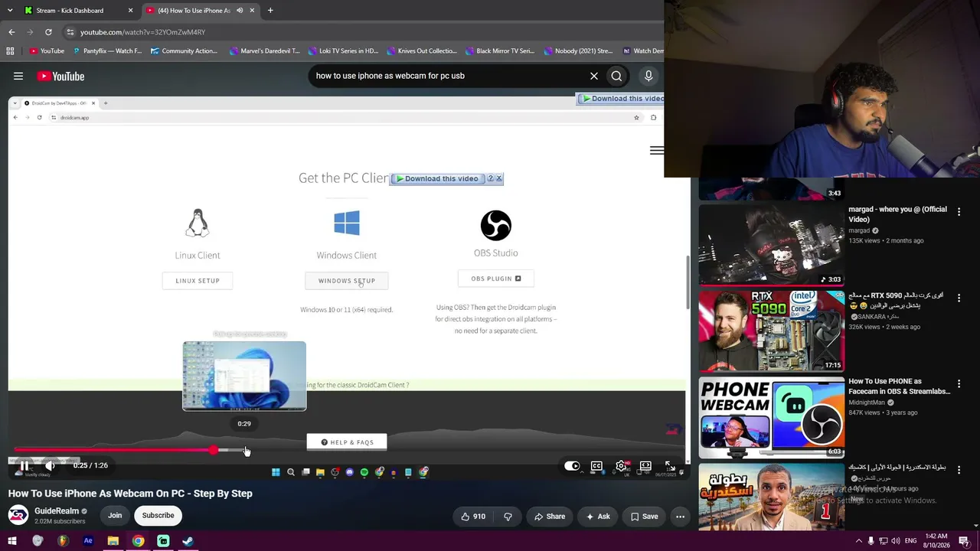Switch the player to theater mode
980x551 pixels.
click(x=645, y=465)
